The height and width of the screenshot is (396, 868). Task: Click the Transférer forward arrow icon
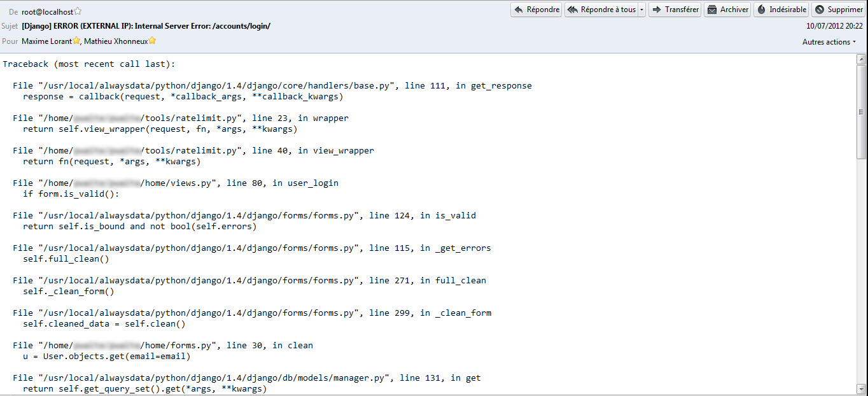pos(657,10)
